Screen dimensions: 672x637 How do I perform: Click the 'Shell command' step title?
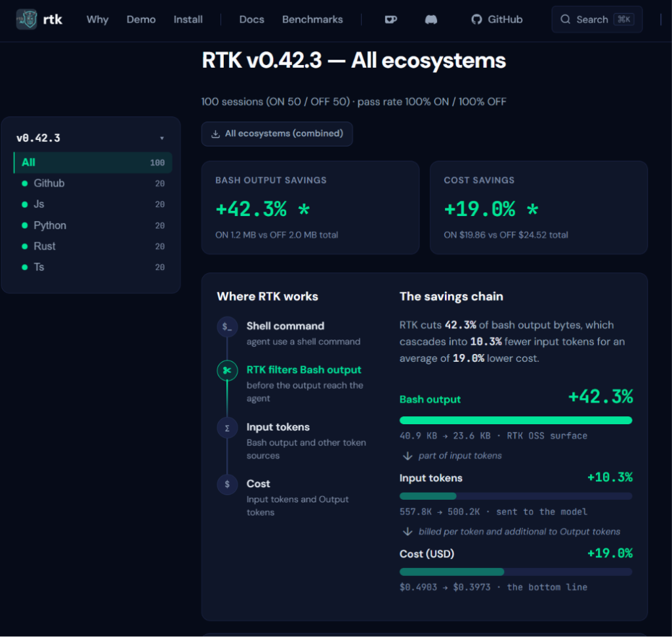(285, 326)
